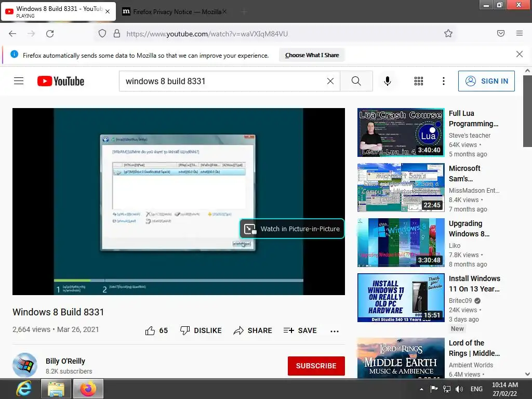Click MissMadson Ent channel name
This screenshot has height=399, width=532.
[474, 190]
